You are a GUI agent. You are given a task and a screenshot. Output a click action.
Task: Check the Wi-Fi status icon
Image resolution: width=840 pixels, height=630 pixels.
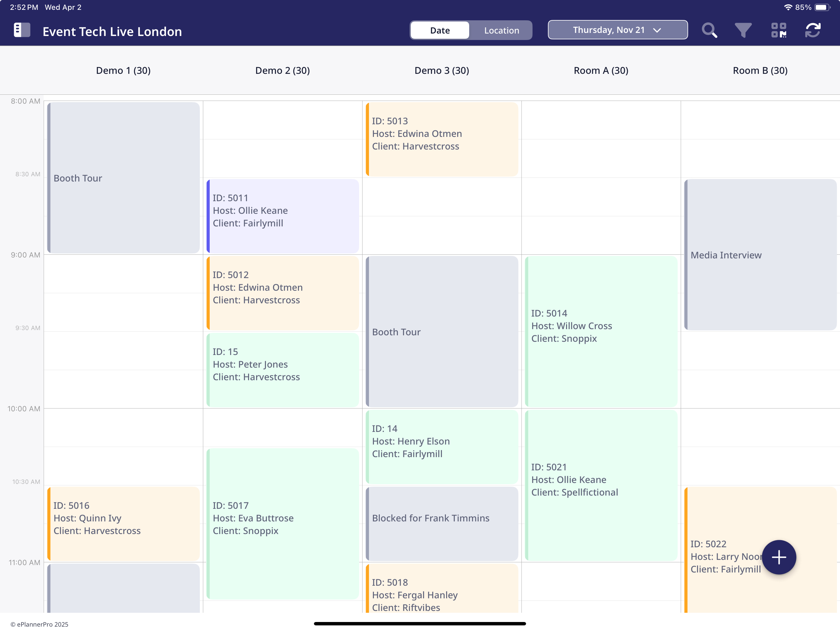(788, 7)
